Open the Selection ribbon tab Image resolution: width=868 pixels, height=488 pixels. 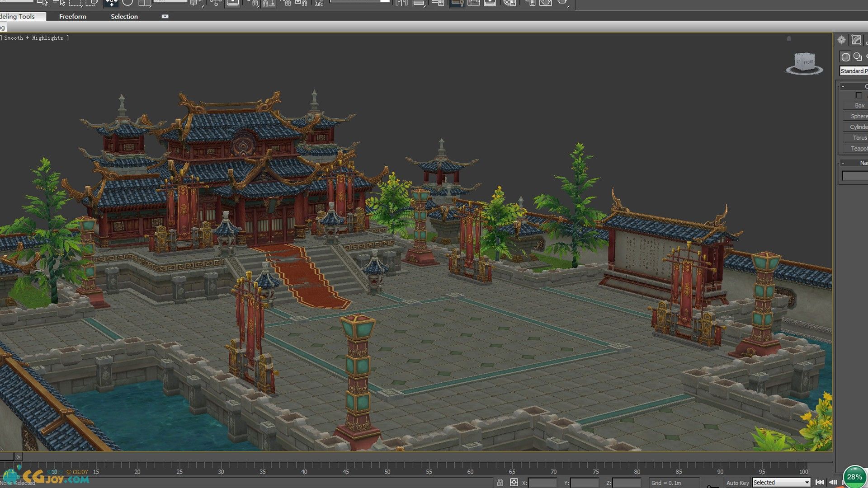(124, 16)
